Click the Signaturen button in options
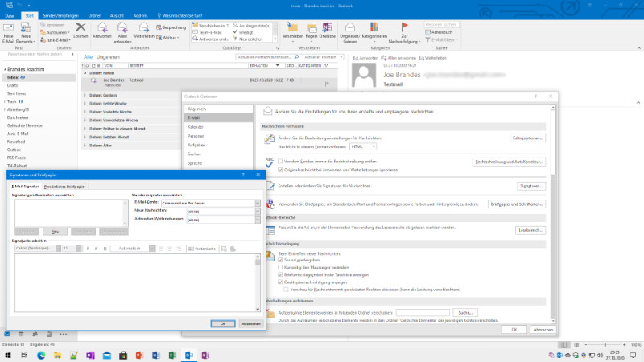This screenshot has width=644, height=362. (531, 186)
